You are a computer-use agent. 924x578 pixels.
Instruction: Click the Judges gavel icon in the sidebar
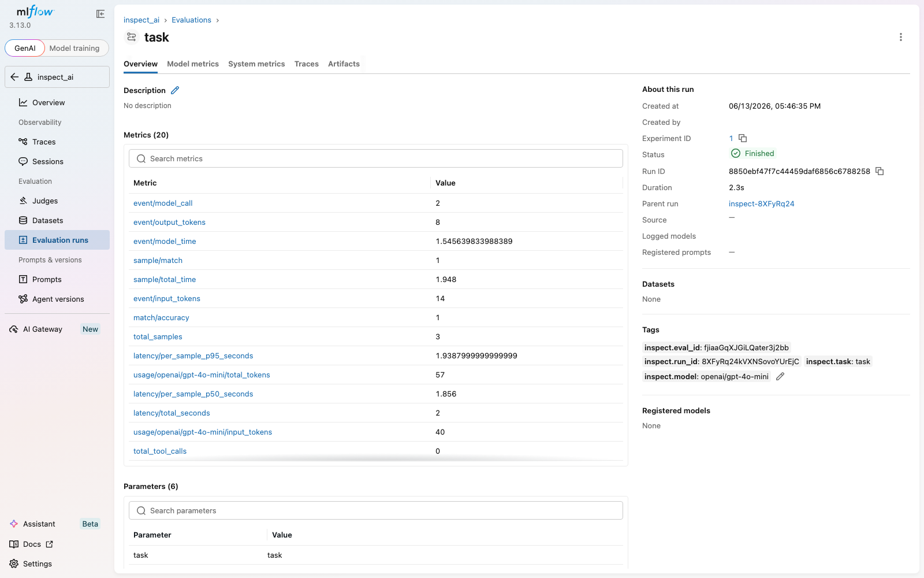[x=23, y=201]
